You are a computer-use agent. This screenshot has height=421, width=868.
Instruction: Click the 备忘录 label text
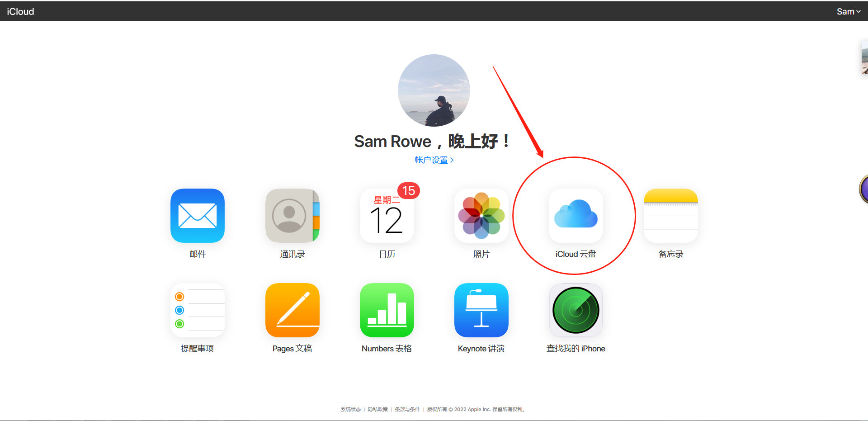tap(671, 254)
